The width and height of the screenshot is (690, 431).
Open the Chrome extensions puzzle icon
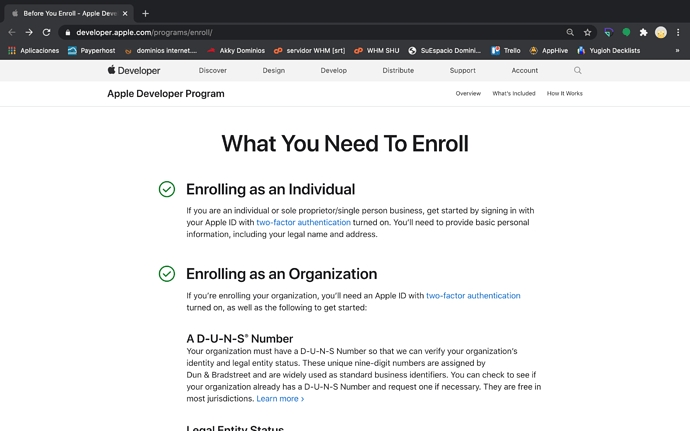click(643, 32)
